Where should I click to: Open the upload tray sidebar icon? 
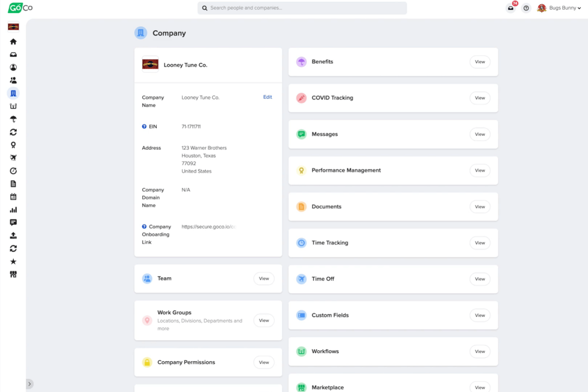(13, 236)
